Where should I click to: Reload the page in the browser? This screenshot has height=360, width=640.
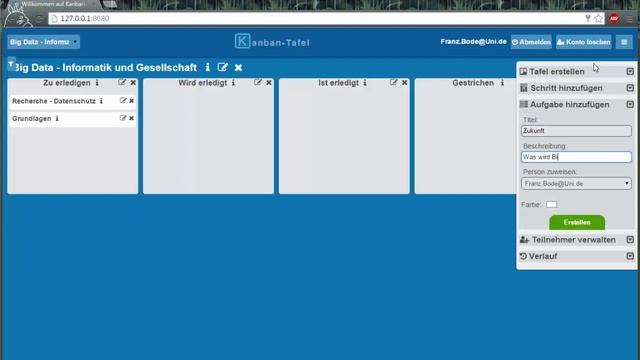click(x=39, y=19)
